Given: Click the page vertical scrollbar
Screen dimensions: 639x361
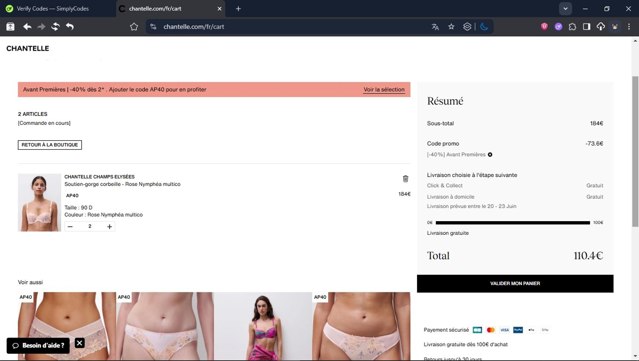Looking at the screenshot, I should pos(635,151).
